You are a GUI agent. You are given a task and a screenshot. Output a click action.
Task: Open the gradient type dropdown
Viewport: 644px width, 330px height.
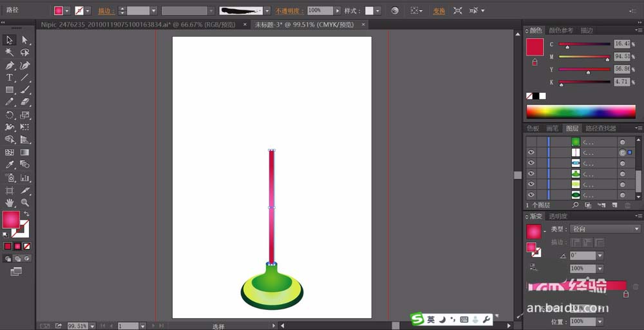[x=637, y=229]
